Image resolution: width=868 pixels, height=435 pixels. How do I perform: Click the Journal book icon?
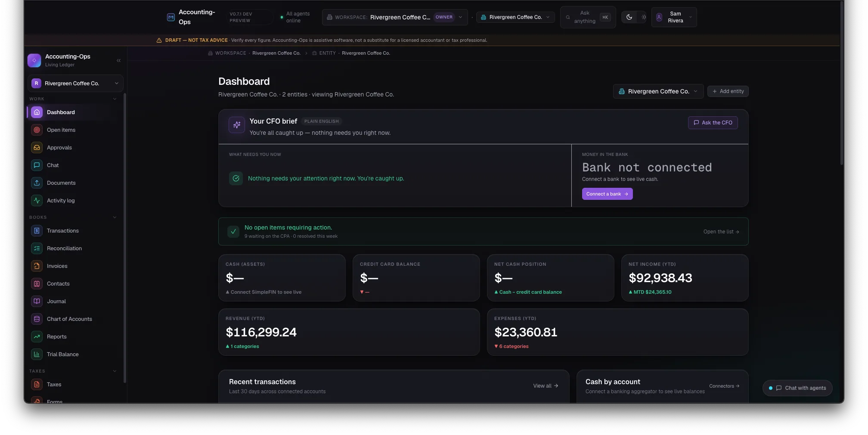pos(37,301)
